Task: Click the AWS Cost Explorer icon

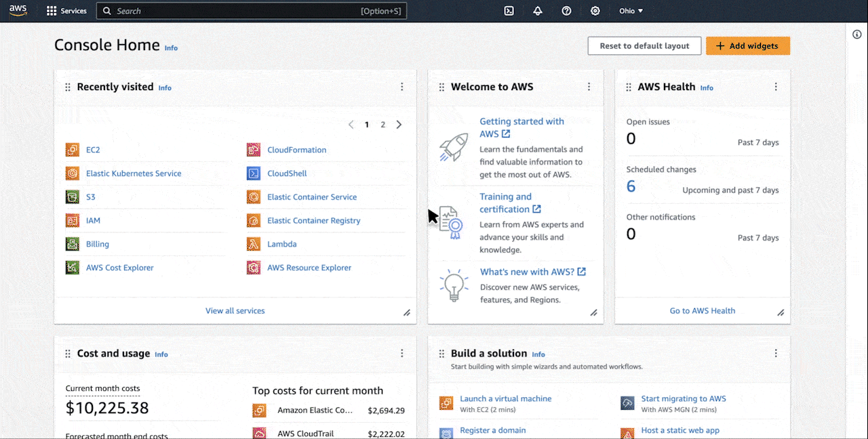Action: click(x=73, y=268)
